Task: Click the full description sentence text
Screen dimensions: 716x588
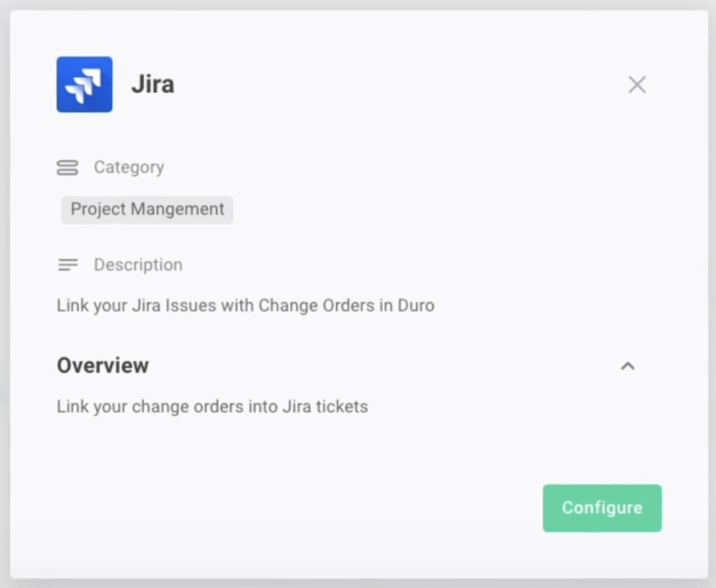Action: 245,305
